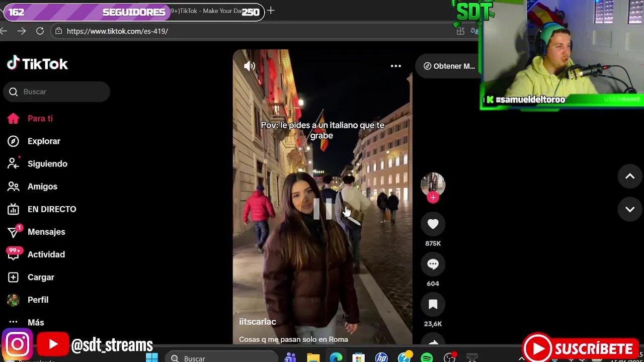Click the Para ti home icon
644x362 pixels.
(x=13, y=119)
